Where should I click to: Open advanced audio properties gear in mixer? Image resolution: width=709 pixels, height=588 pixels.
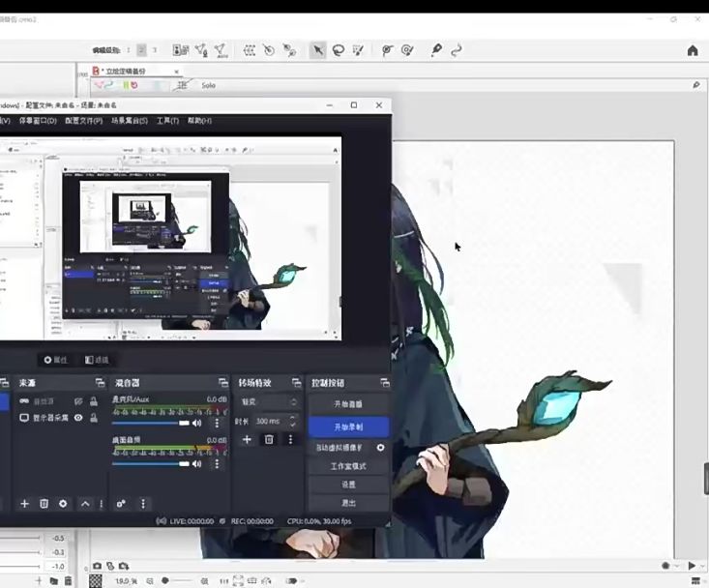[121, 504]
